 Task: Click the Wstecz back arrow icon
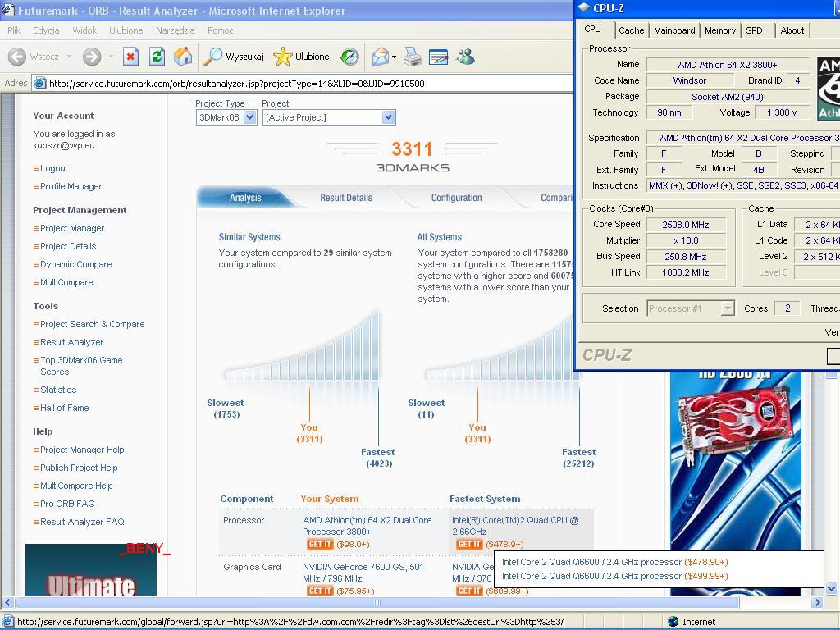tap(17, 57)
